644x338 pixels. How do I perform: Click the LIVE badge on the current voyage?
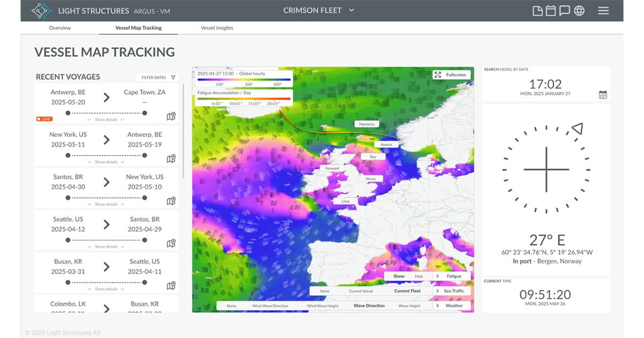coord(44,119)
